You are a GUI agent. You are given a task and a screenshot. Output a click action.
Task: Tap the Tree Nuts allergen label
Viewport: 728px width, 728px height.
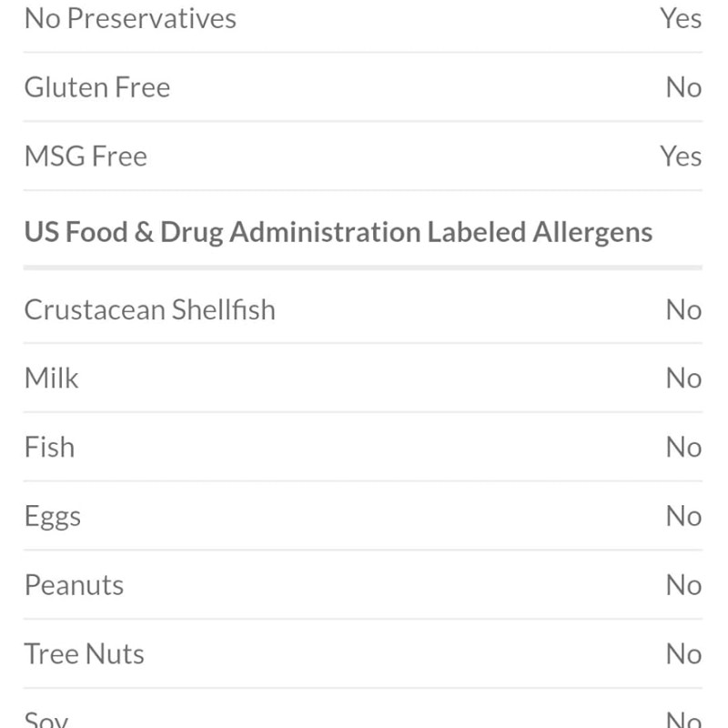[84, 654]
